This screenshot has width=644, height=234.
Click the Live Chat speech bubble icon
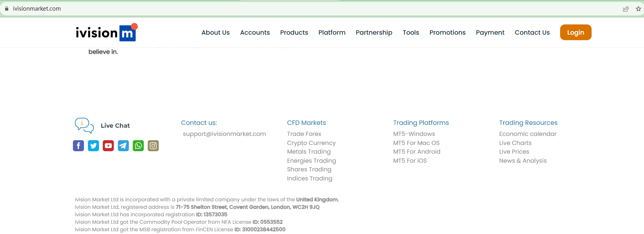click(x=84, y=126)
